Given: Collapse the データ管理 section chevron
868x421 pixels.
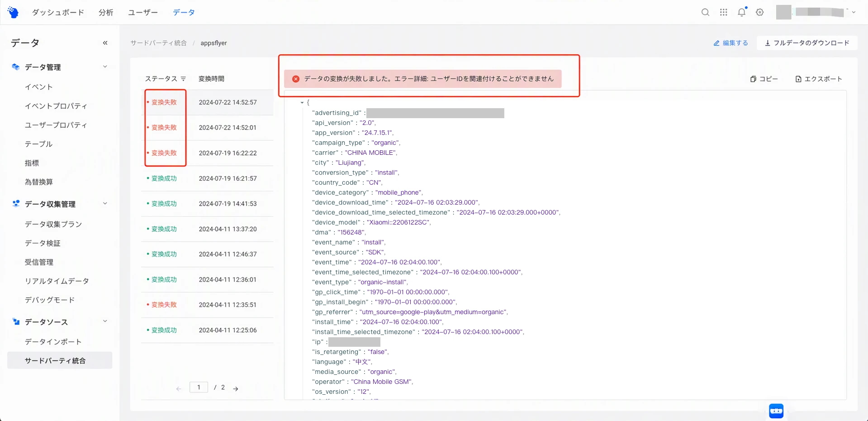Looking at the screenshot, I should point(105,67).
